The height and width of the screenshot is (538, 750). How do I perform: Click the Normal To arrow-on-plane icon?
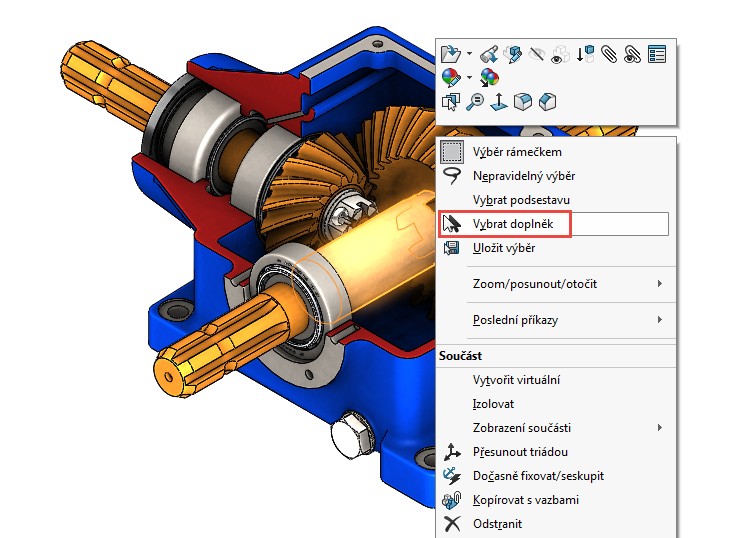pyautogui.click(x=498, y=101)
